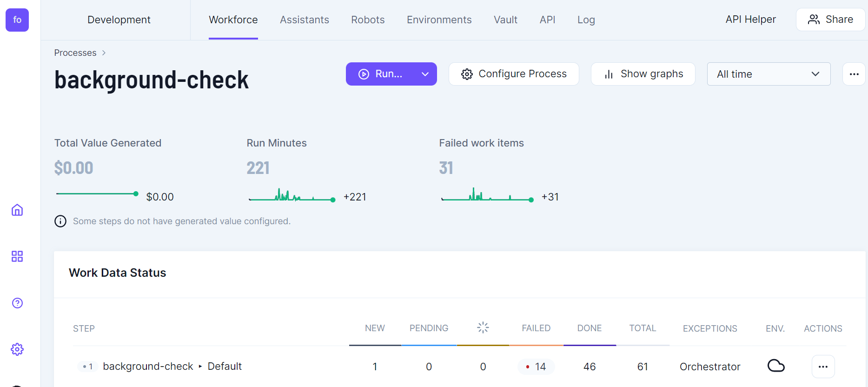This screenshot has height=387, width=868.
Task: Open the dashboard grid icon in sidebar
Action: [17, 256]
